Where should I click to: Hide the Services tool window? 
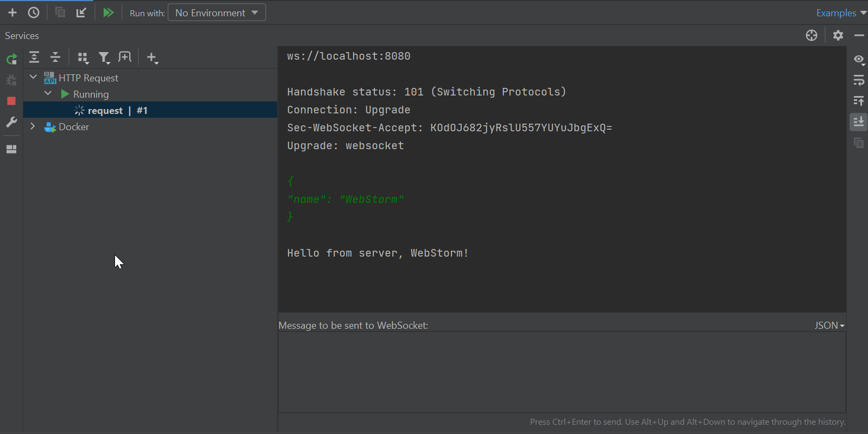(859, 35)
